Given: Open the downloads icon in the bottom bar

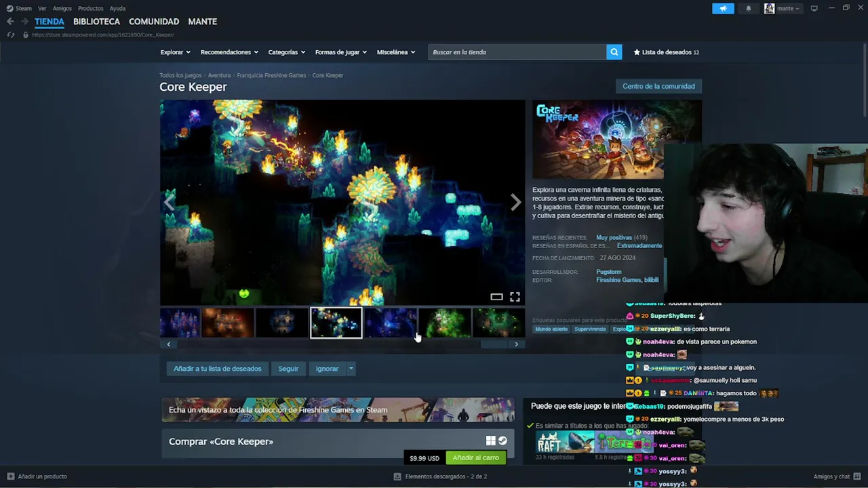Looking at the screenshot, I should 397,476.
